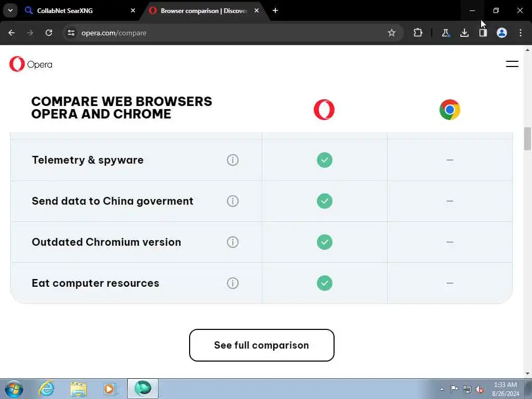Open a new tab

point(275,10)
